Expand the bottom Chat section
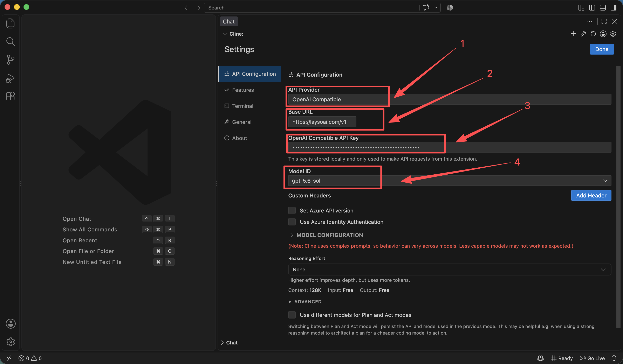623x364 pixels. [229, 343]
